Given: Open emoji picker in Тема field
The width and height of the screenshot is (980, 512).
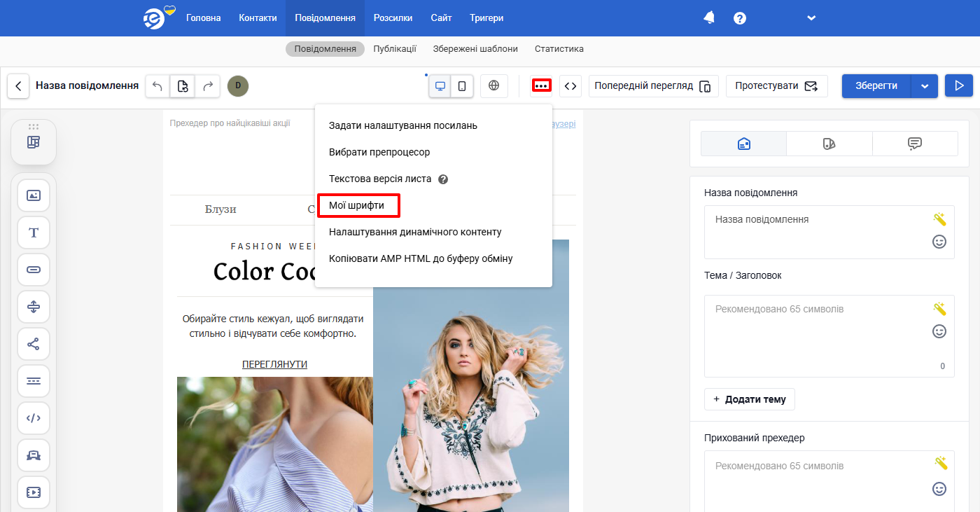Looking at the screenshot, I should [939, 331].
